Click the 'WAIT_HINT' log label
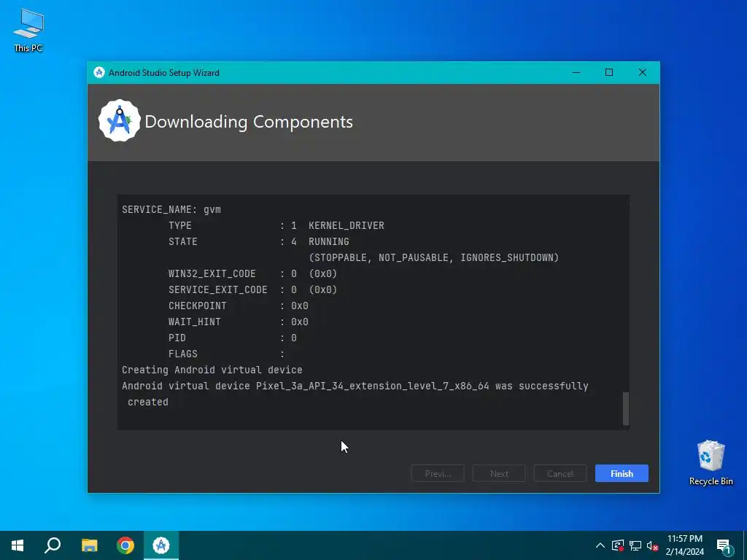The width and height of the screenshot is (747, 560). pos(194,322)
